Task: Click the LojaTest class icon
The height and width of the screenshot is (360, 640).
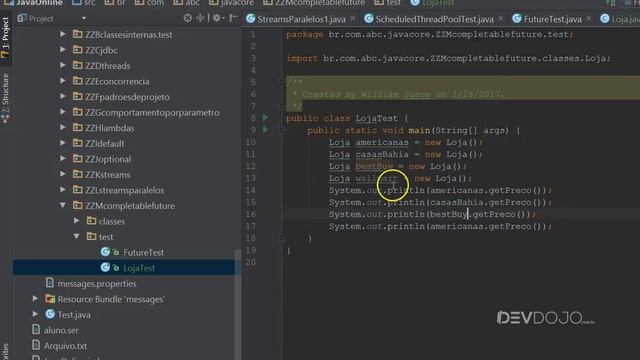Action: coord(105,267)
